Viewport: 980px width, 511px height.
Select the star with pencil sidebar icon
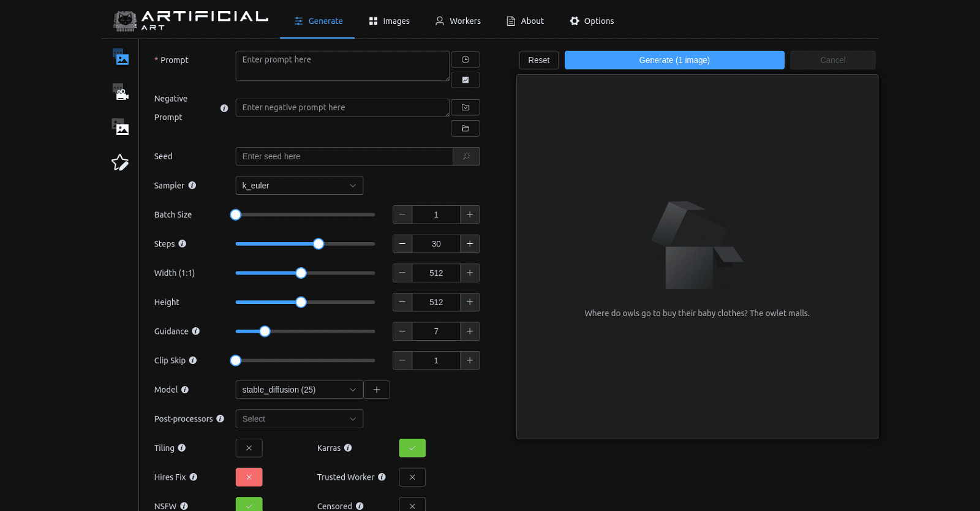[x=120, y=162]
